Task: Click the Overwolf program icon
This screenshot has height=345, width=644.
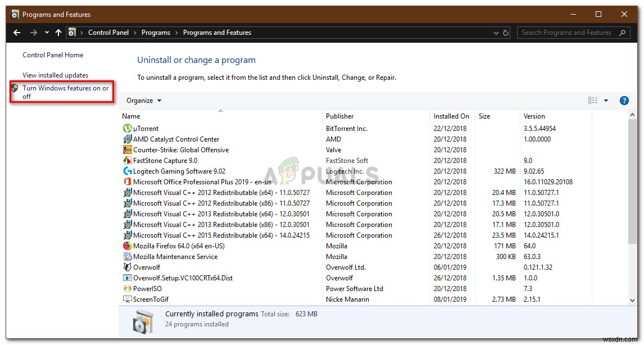Action: 127,267
